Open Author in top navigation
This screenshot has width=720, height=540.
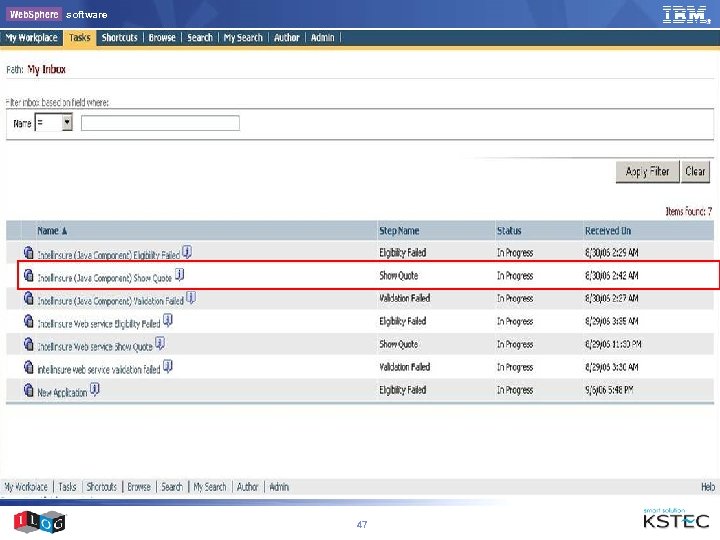[x=287, y=38]
